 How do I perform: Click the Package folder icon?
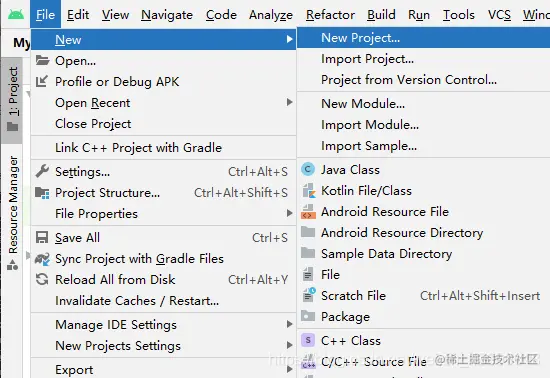[x=308, y=316]
